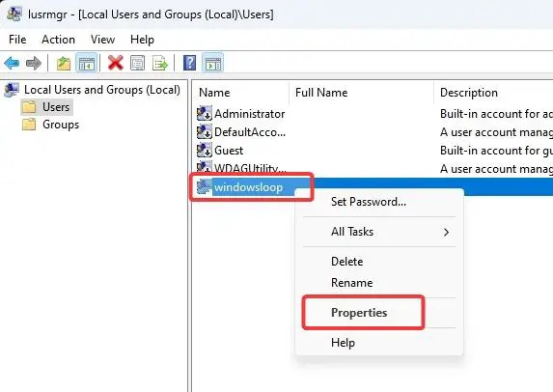Open the File menu
553x392 pixels.
pos(17,40)
